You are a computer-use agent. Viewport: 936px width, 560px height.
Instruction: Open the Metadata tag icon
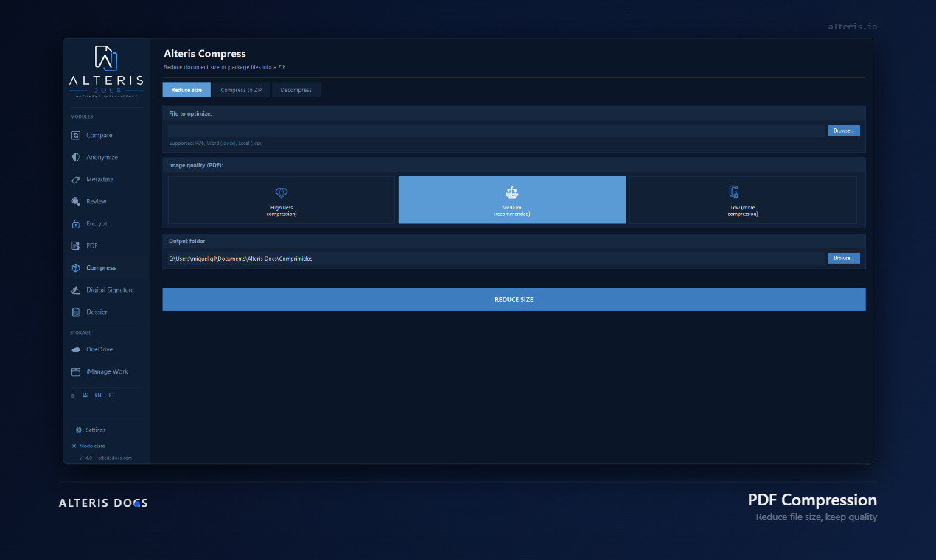tap(76, 180)
